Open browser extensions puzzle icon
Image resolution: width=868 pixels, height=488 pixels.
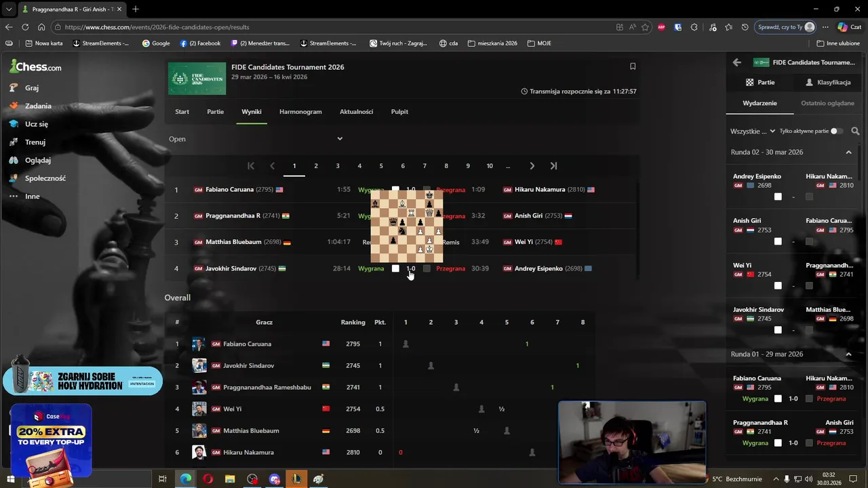click(x=694, y=27)
